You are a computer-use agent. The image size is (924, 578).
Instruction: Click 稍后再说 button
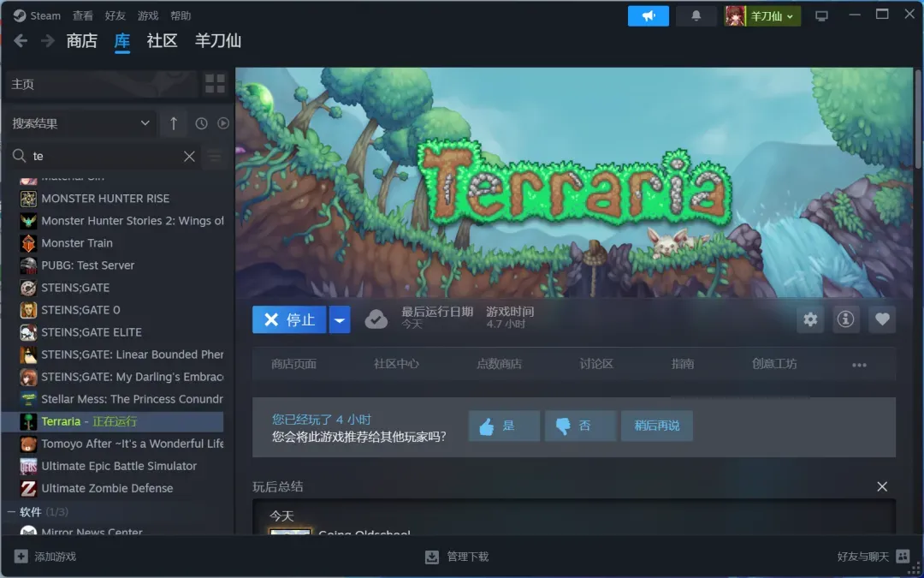pyautogui.click(x=657, y=426)
